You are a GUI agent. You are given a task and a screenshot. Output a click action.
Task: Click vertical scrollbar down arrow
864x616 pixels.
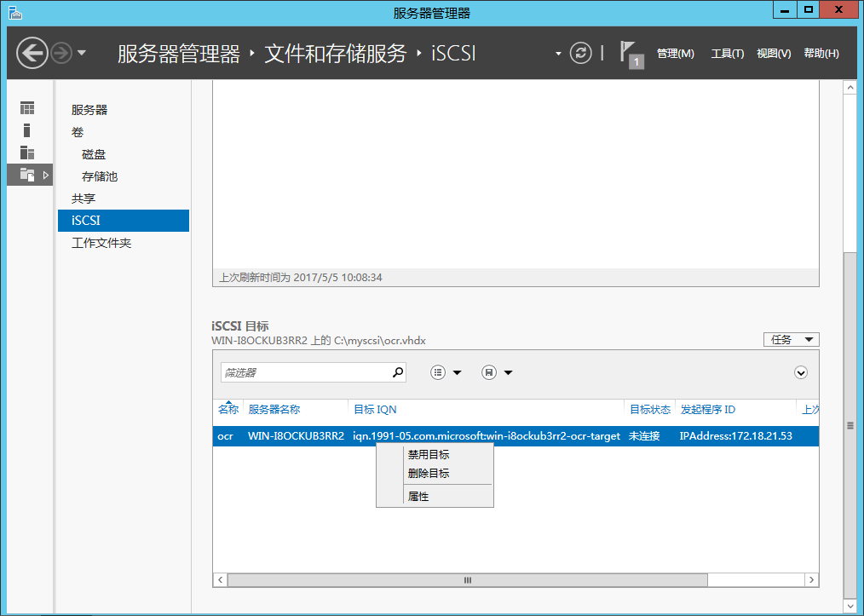pyautogui.click(x=850, y=606)
